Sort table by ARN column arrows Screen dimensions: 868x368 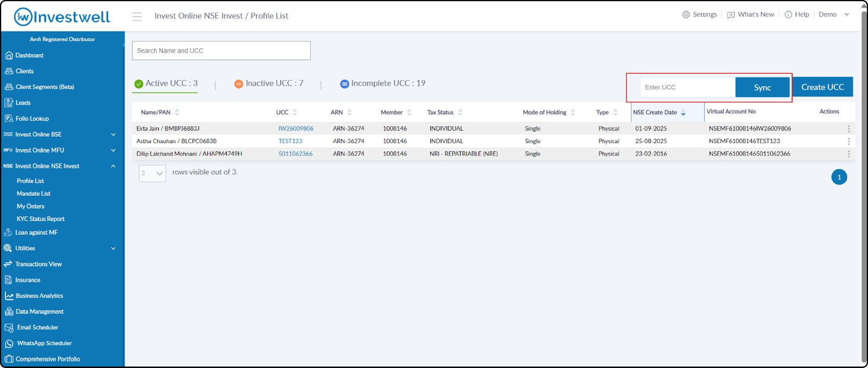click(x=349, y=112)
